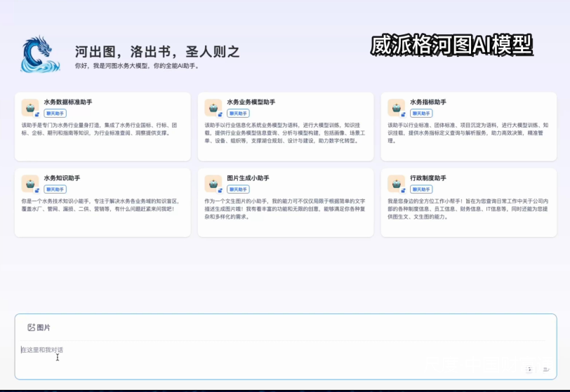Click the 聊天助手 tag under 水务知识助手
Image resolution: width=570 pixels, height=392 pixels.
[x=55, y=189]
